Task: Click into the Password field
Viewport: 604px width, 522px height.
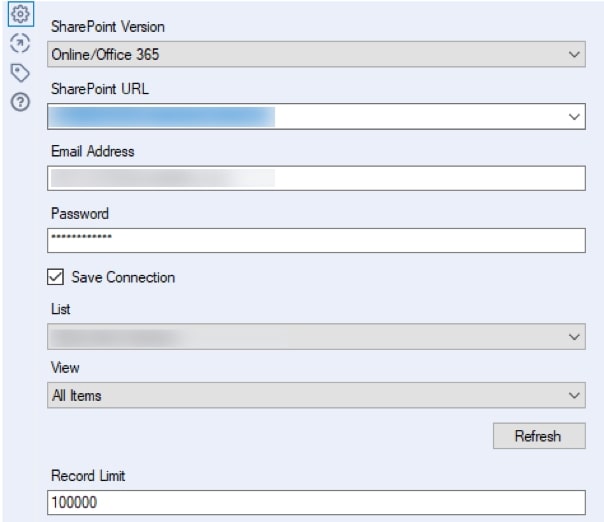Action: point(316,240)
